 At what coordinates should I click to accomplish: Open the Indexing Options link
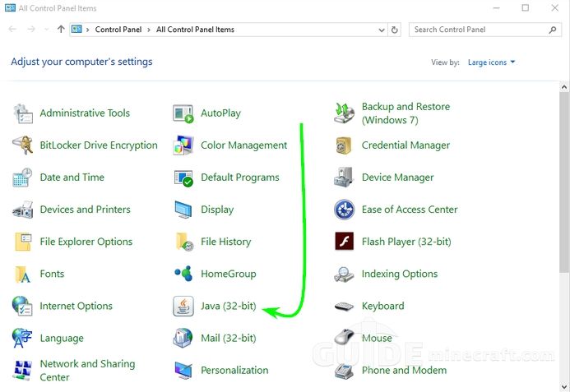pyautogui.click(x=400, y=274)
